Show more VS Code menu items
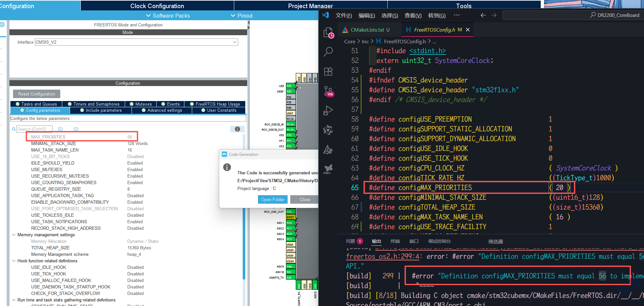Image resolution: width=644 pixels, height=306 pixels. 457,15
